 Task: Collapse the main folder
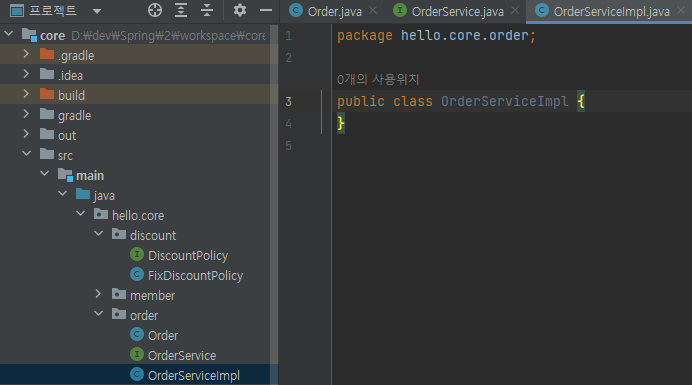[x=45, y=174]
